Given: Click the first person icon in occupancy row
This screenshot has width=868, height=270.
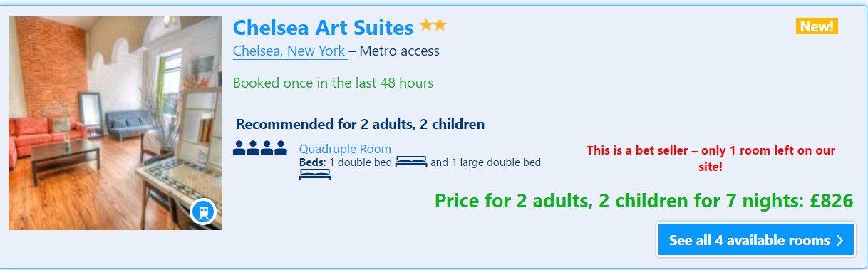Looking at the screenshot, I should pos(239,148).
